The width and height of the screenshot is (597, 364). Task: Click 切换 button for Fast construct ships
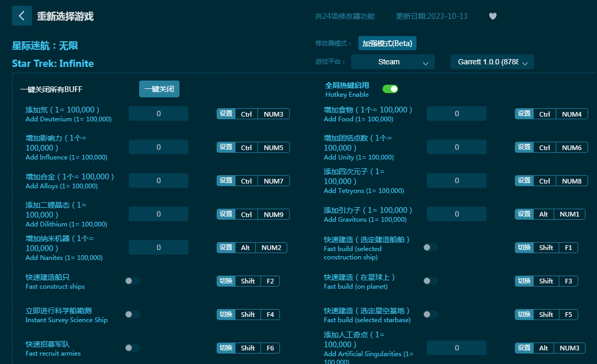click(226, 281)
